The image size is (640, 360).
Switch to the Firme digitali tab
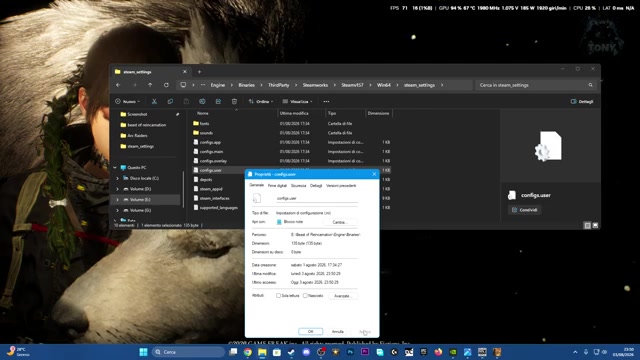277,186
